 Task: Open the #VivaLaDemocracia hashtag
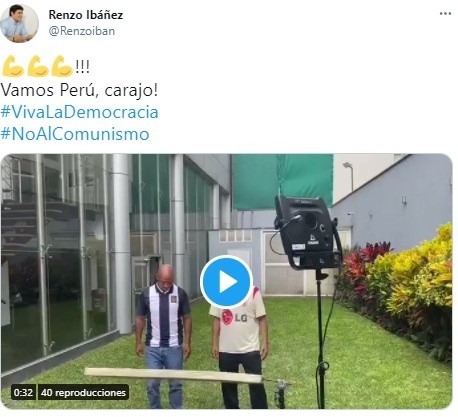click(x=79, y=112)
